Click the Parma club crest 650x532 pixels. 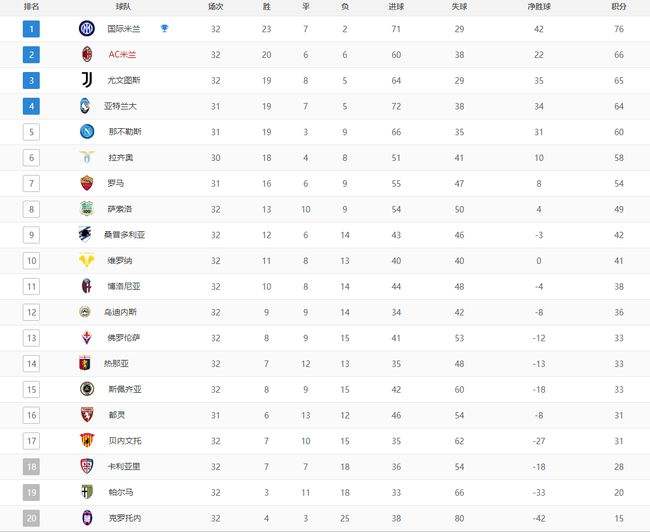point(87,492)
